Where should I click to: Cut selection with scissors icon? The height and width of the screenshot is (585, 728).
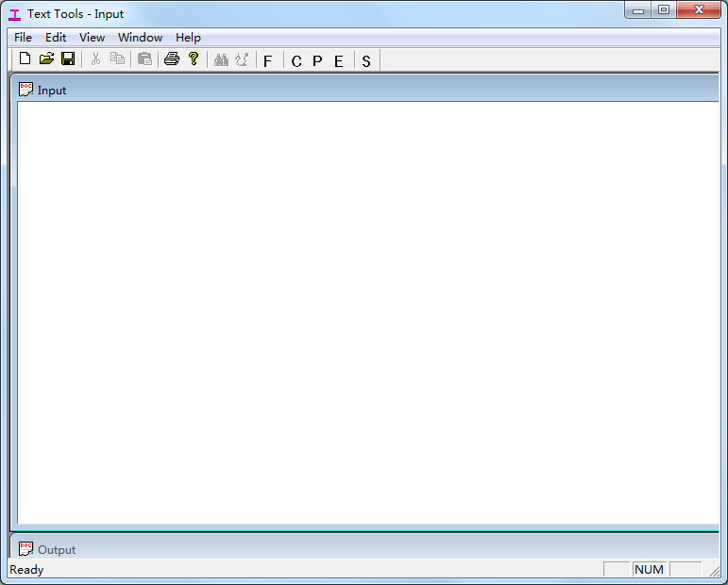coord(95,58)
